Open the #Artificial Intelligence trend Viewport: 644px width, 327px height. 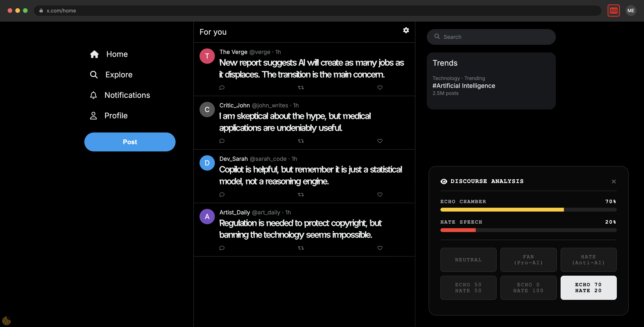click(463, 86)
